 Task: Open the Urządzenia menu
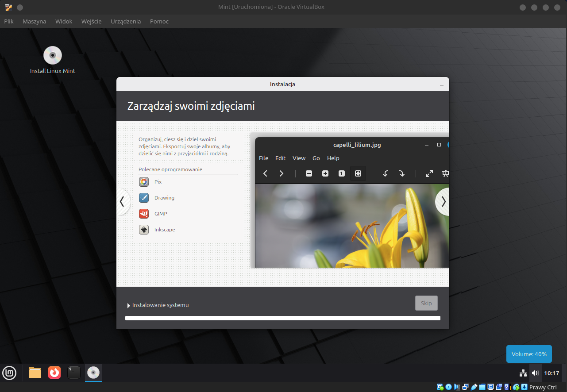point(126,21)
